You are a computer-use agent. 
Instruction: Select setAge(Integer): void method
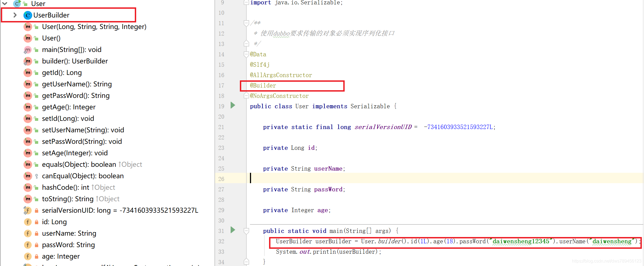tap(75, 153)
